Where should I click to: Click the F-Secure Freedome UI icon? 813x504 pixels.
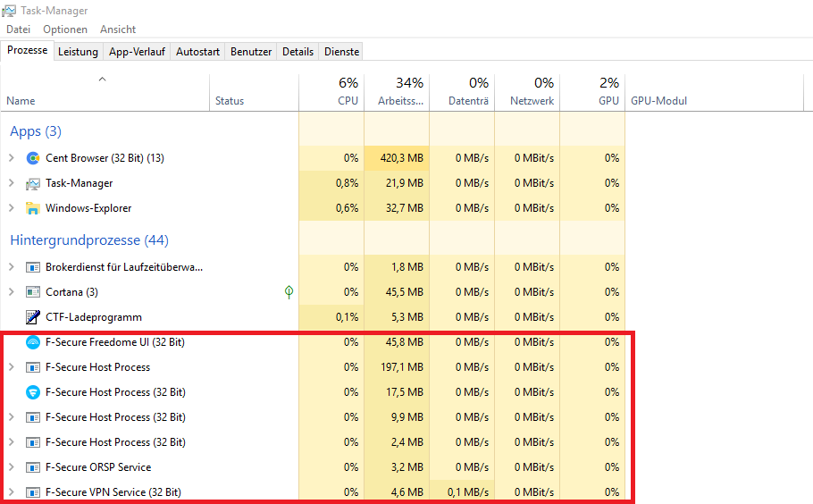33,342
